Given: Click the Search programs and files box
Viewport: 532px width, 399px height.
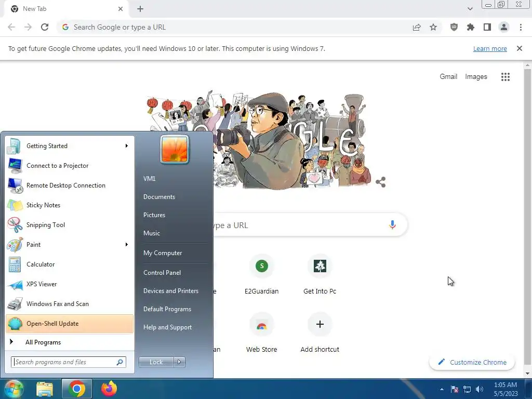Looking at the screenshot, I should pos(69,362).
